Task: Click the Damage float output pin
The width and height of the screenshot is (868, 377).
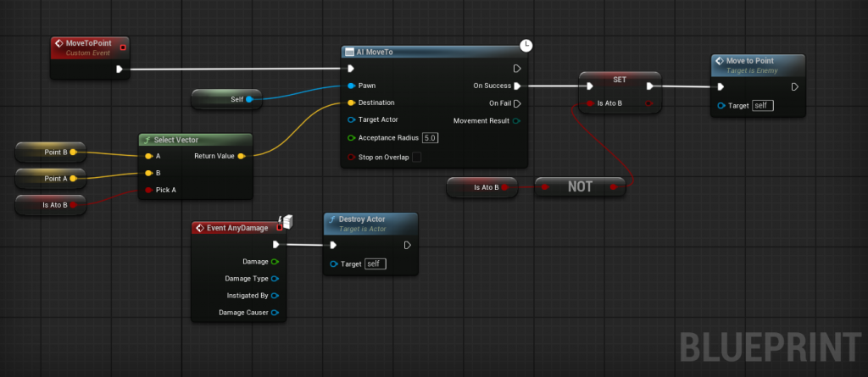Action: (275, 262)
